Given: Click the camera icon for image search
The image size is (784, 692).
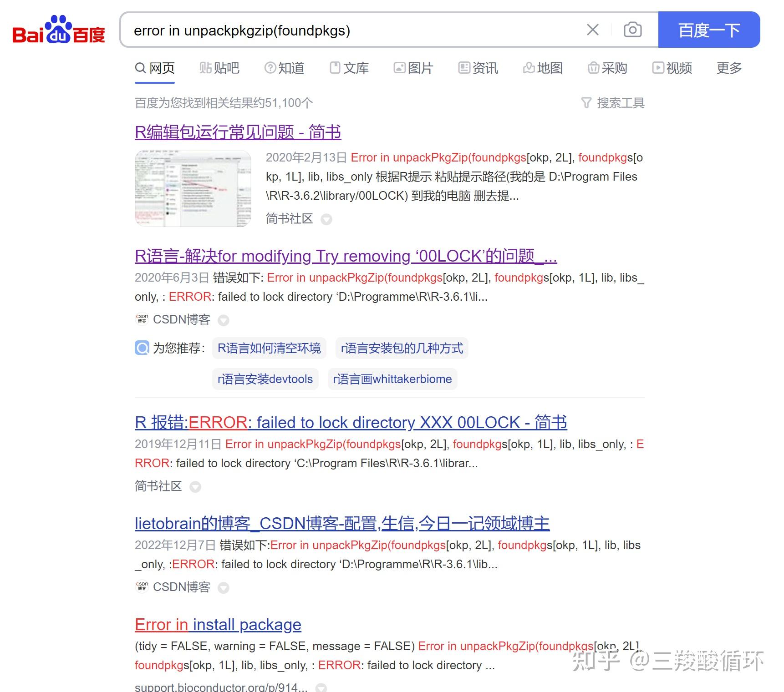Looking at the screenshot, I should point(632,30).
